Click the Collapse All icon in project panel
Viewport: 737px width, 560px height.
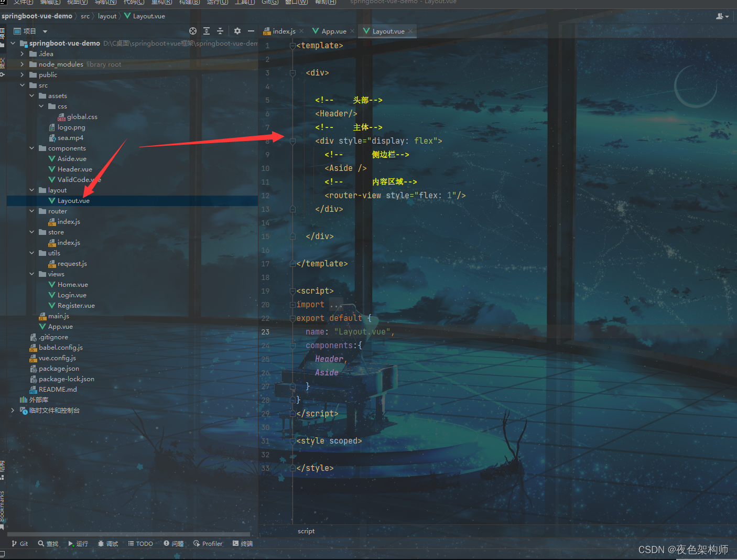point(220,31)
